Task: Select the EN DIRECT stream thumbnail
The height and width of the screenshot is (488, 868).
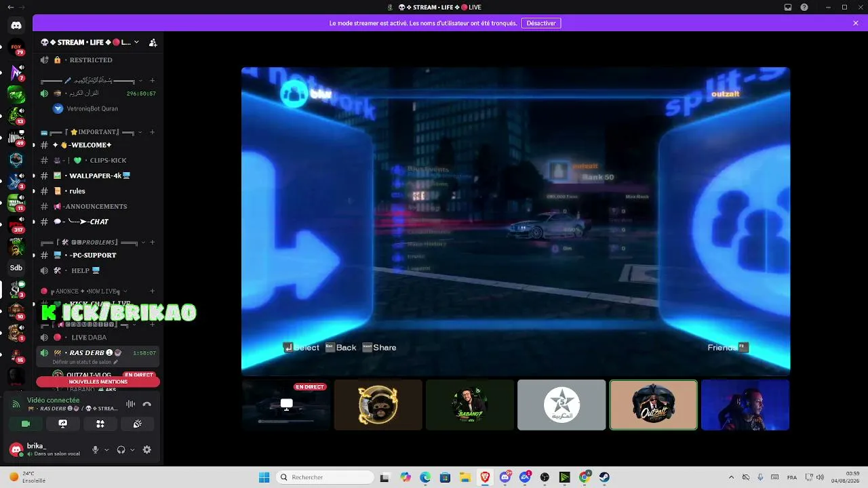Action: click(286, 405)
